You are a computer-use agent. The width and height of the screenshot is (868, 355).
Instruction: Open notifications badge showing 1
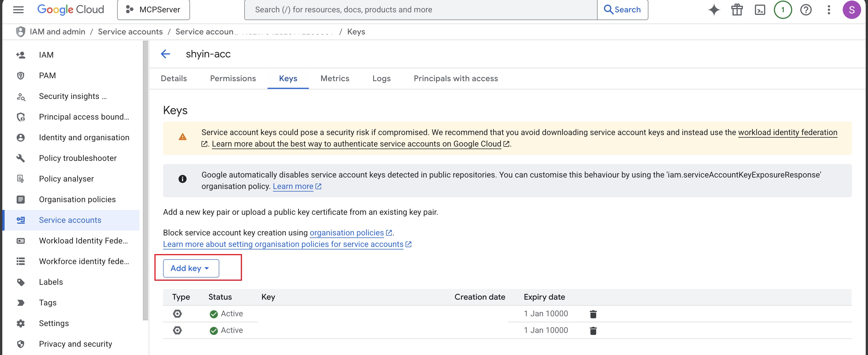[782, 10]
